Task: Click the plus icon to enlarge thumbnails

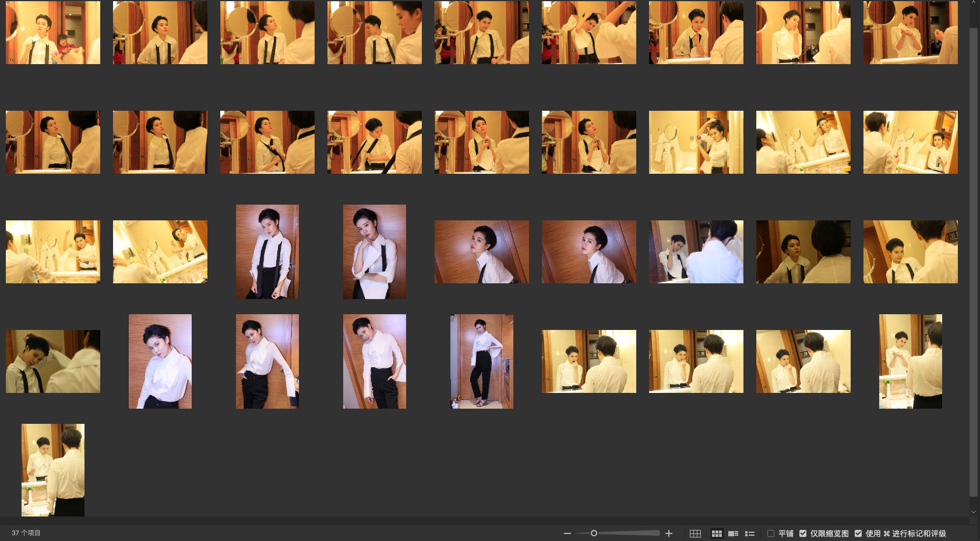Action: click(x=669, y=533)
